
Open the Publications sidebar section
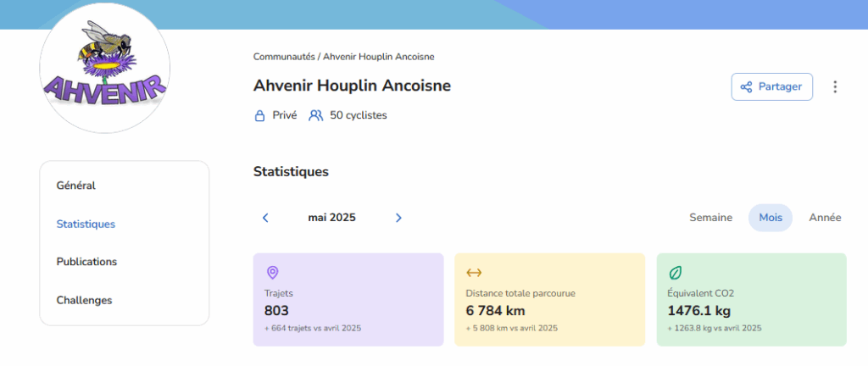(x=86, y=262)
